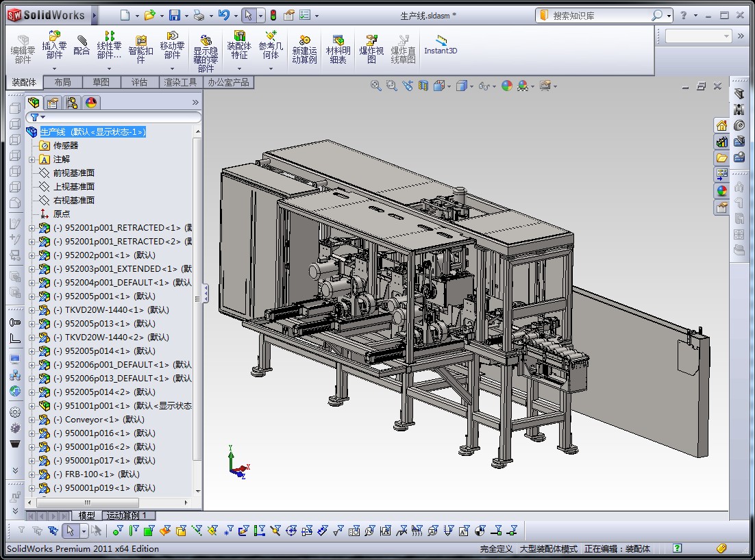The height and width of the screenshot is (560, 755).
Task: Expand the 注解 (Annotations) tree node
Action: click(x=32, y=160)
